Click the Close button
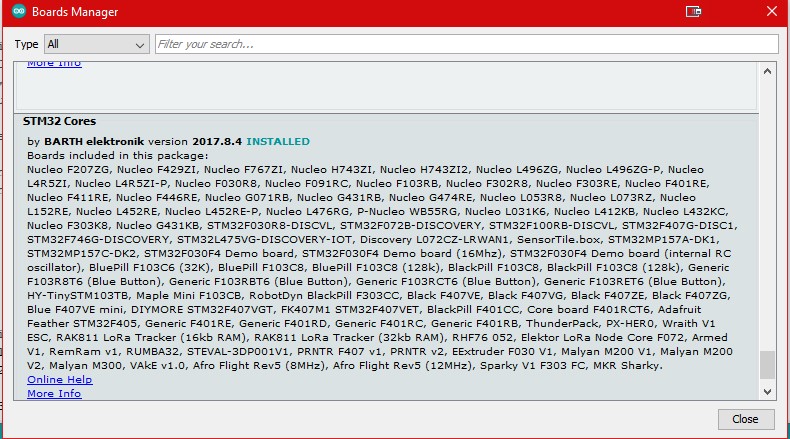Viewport: 790px width, 439px height. [746, 419]
